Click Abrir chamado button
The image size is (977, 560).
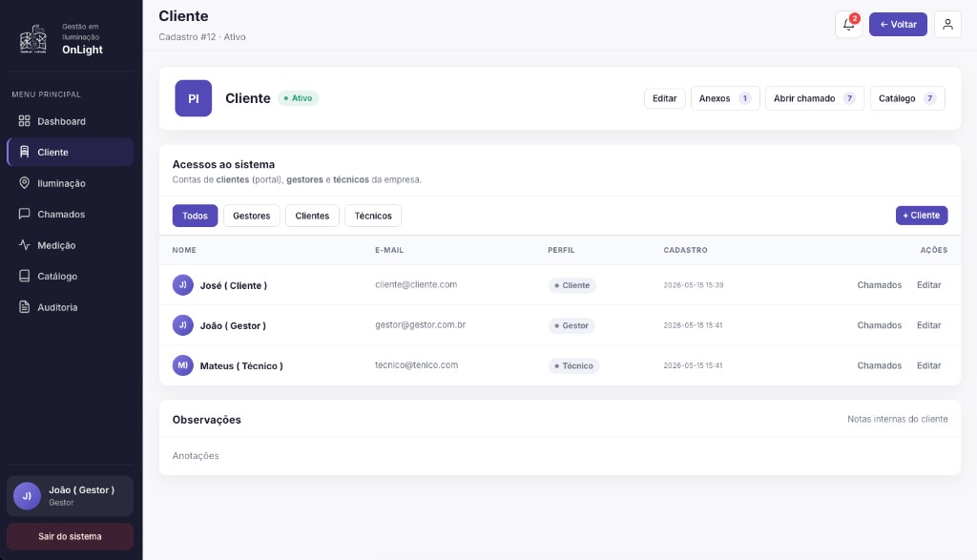click(815, 98)
